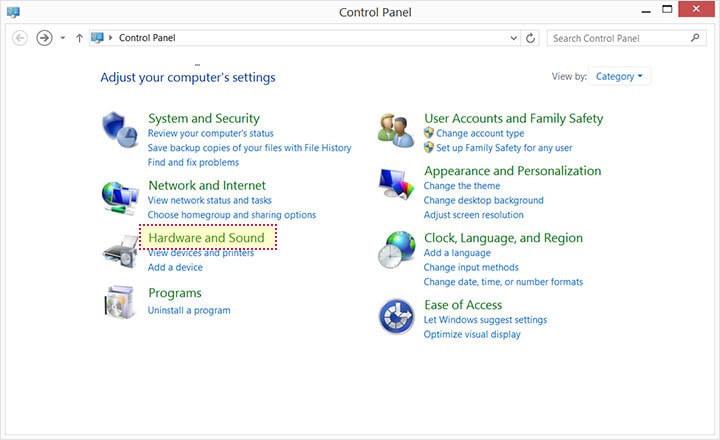Click Uninstall a program link
Image resolution: width=720 pixels, height=440 pixels.
189,310
